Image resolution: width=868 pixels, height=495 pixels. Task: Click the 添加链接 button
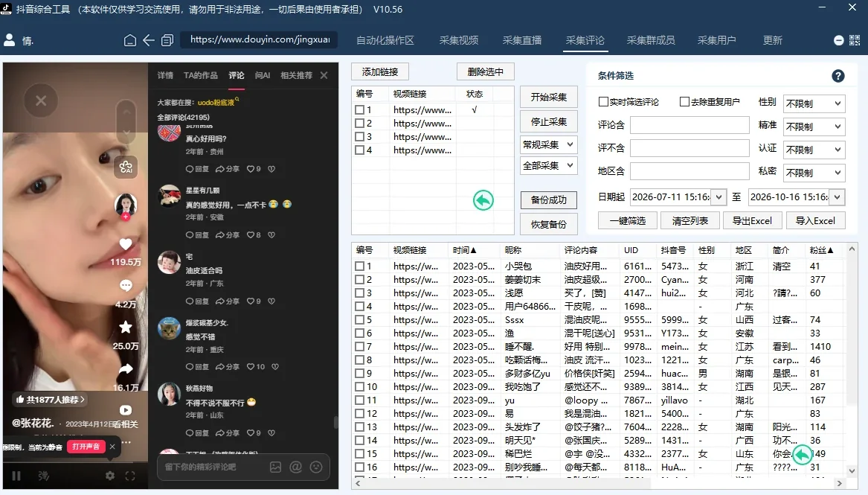380,71
